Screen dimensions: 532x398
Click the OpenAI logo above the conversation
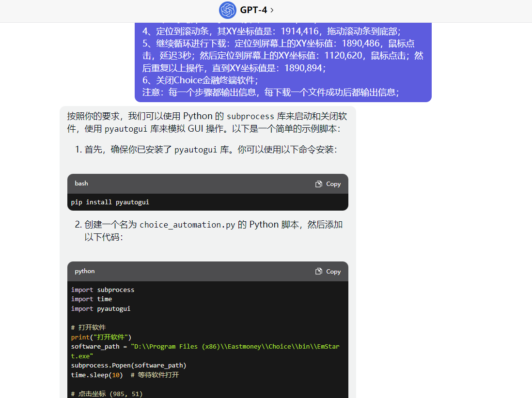coord(227,10)
